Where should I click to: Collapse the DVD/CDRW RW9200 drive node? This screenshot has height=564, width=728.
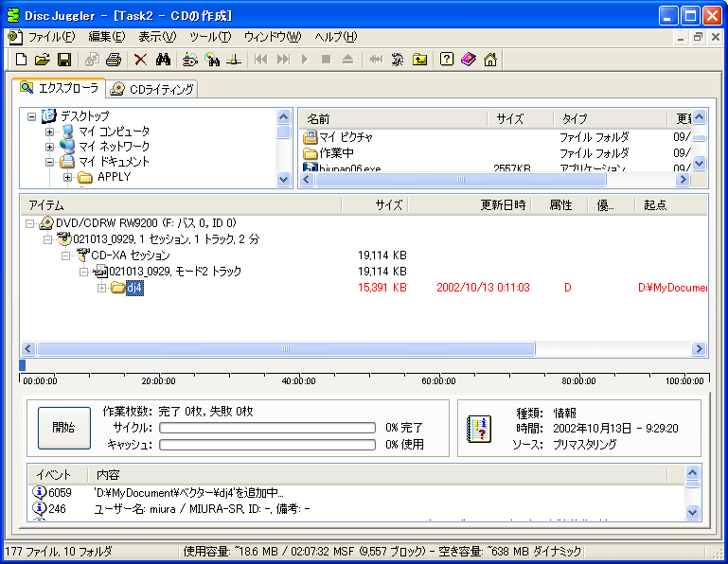29,223
